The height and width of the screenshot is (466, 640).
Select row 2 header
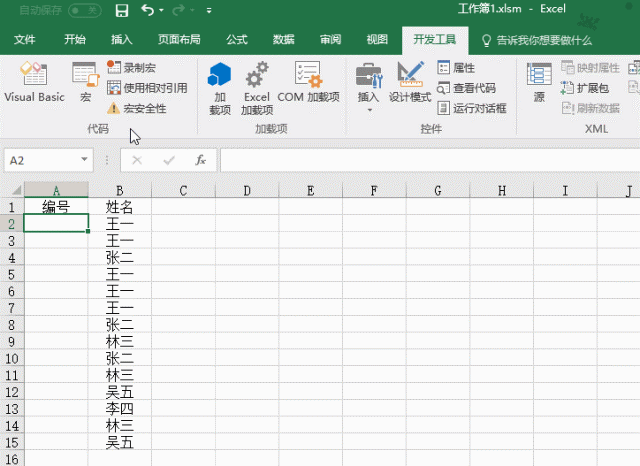[x=12, y=224]
